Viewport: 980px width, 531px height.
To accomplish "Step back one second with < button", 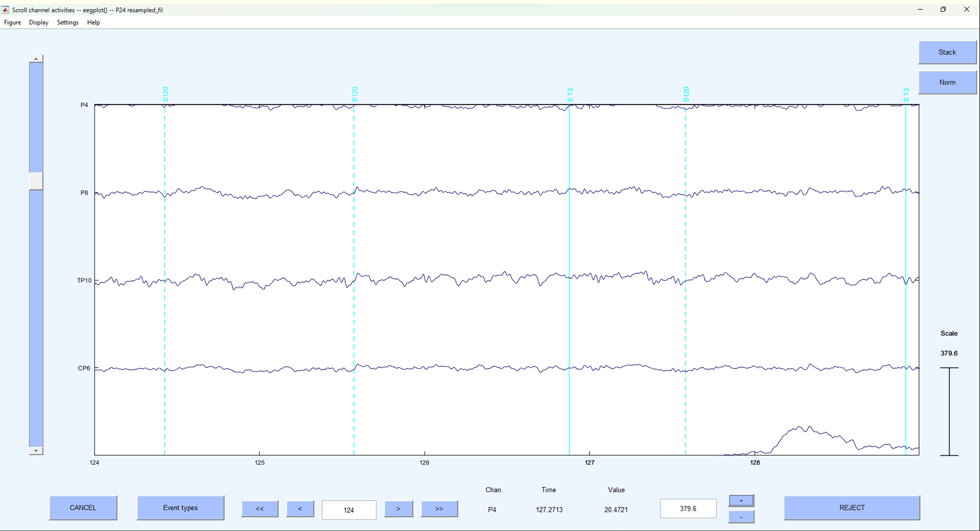I will pyautogui.click(x=300, y=509).
